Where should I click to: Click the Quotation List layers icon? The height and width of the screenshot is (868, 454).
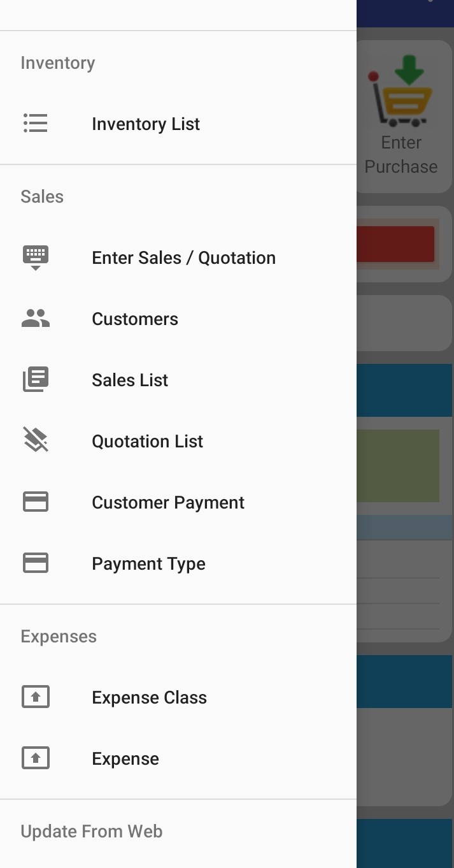coord(36,440)
